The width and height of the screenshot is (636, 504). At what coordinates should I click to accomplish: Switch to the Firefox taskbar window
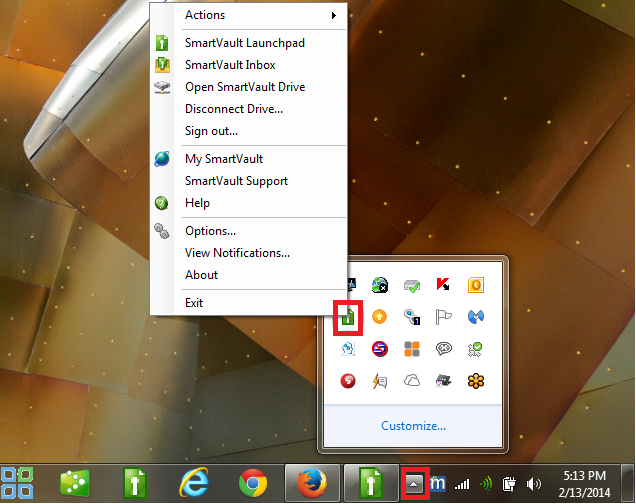(312, 483)
